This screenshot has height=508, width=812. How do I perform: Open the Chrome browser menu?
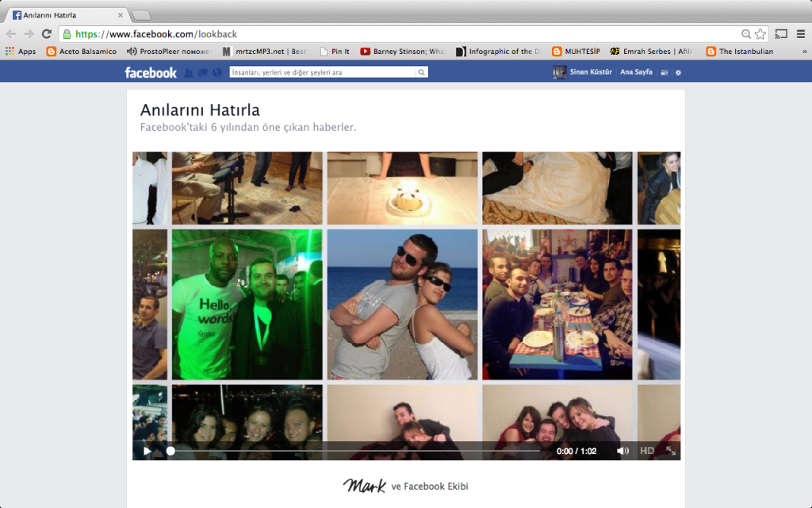[x=799, y=35]
